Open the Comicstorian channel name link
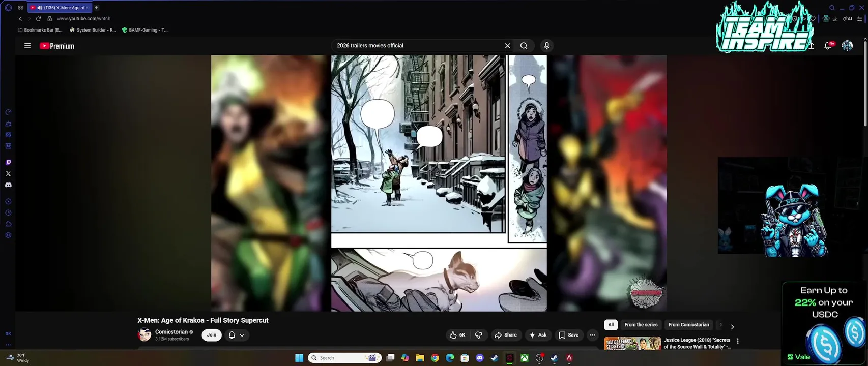 point(171,332)
